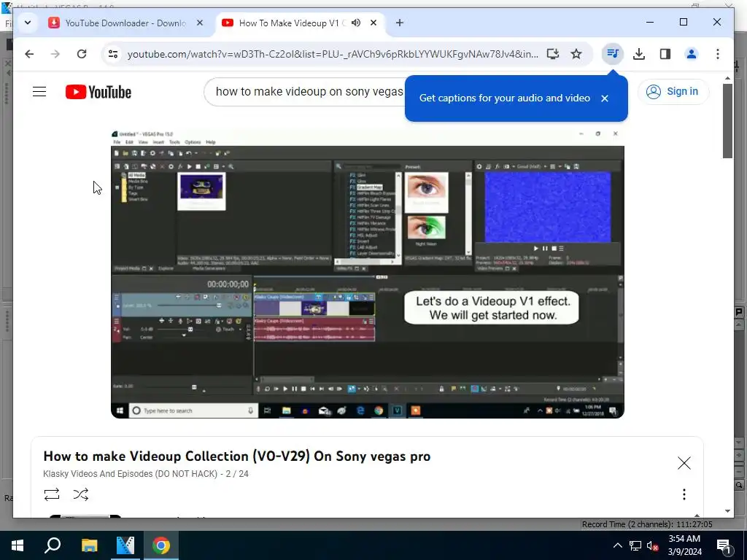Open the media control button in Chrome toolbar

tap(613, 54)
